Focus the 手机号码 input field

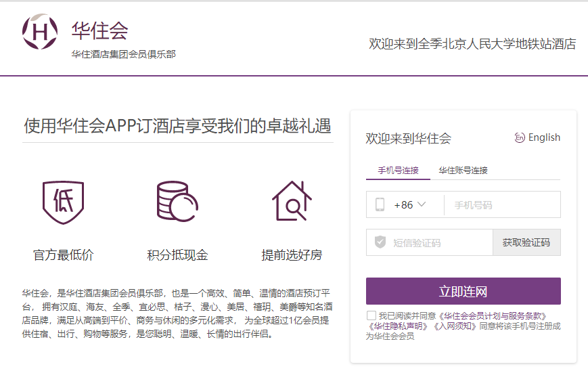502,205
